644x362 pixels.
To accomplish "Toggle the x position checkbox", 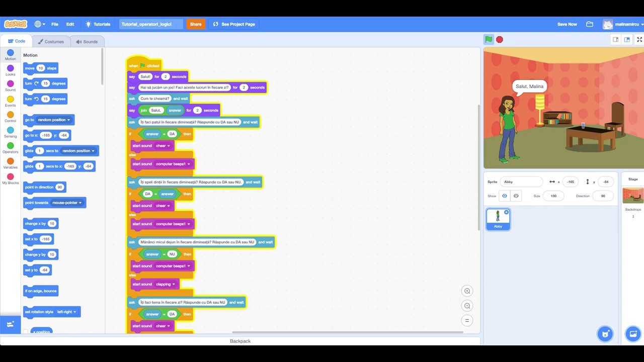I will tap(26, 332).
